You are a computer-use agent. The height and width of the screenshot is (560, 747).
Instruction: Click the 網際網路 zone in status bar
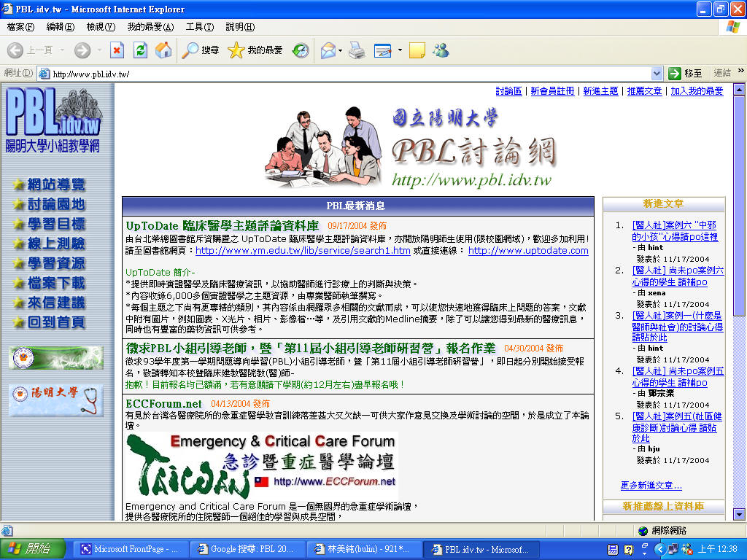662,531
